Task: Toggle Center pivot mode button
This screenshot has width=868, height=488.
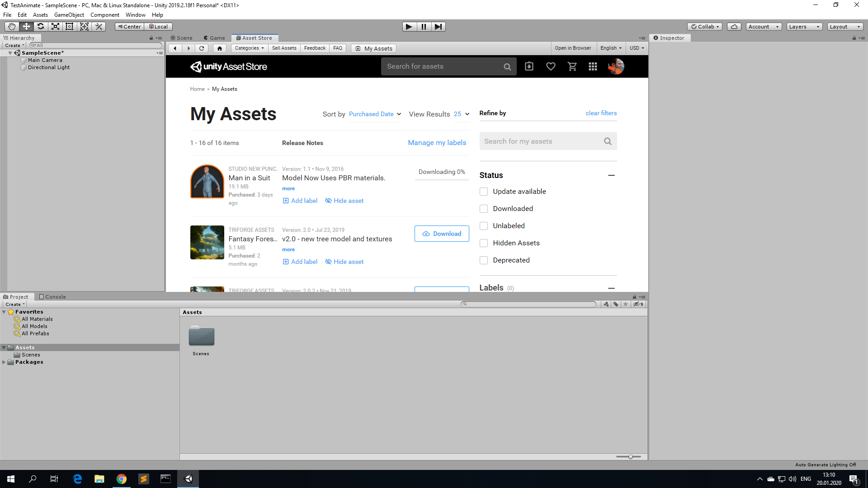Action: pyautogui.click(x=130, y=27)
